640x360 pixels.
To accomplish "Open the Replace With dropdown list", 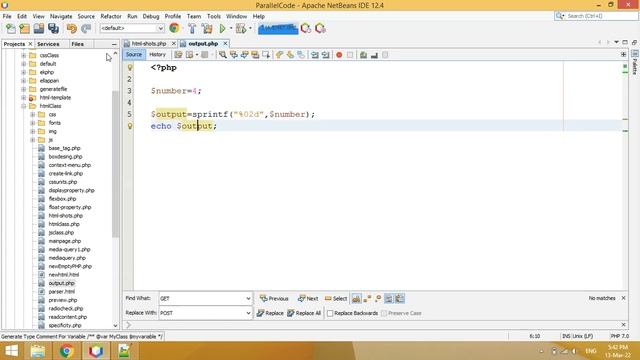I will pos(248,313).
